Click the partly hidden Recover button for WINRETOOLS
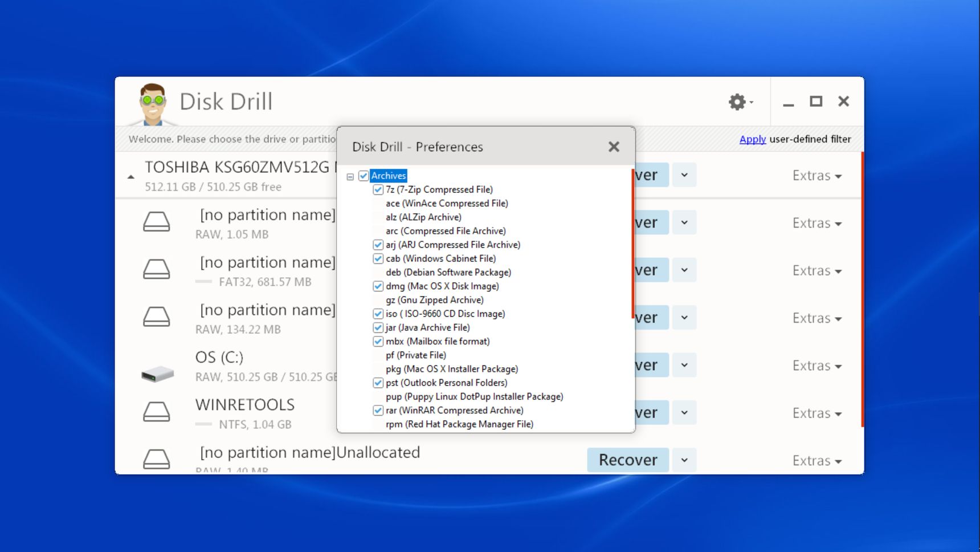The height and width of the screenshot is (552, 980). pyautogui.click(x=652, y=413)
